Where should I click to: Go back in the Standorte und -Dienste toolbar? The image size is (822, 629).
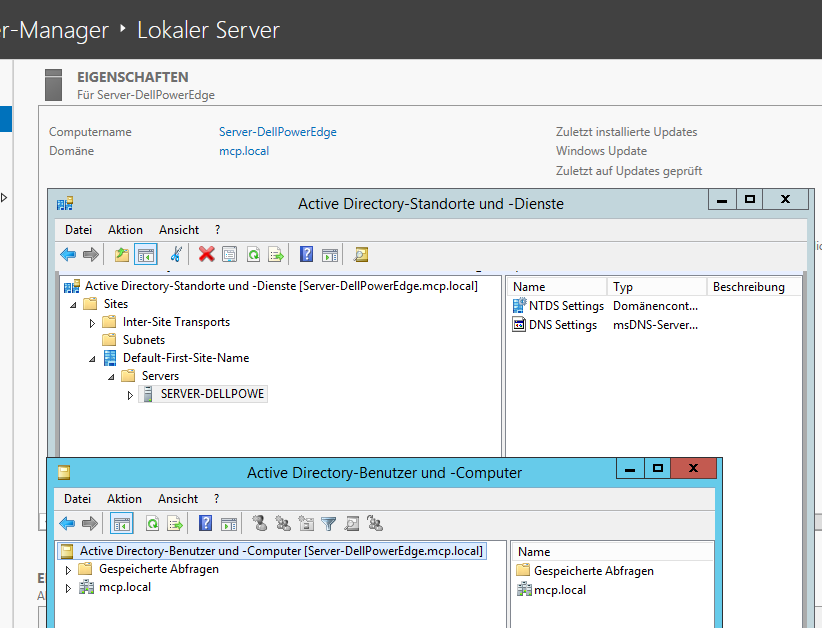(68, 255)
